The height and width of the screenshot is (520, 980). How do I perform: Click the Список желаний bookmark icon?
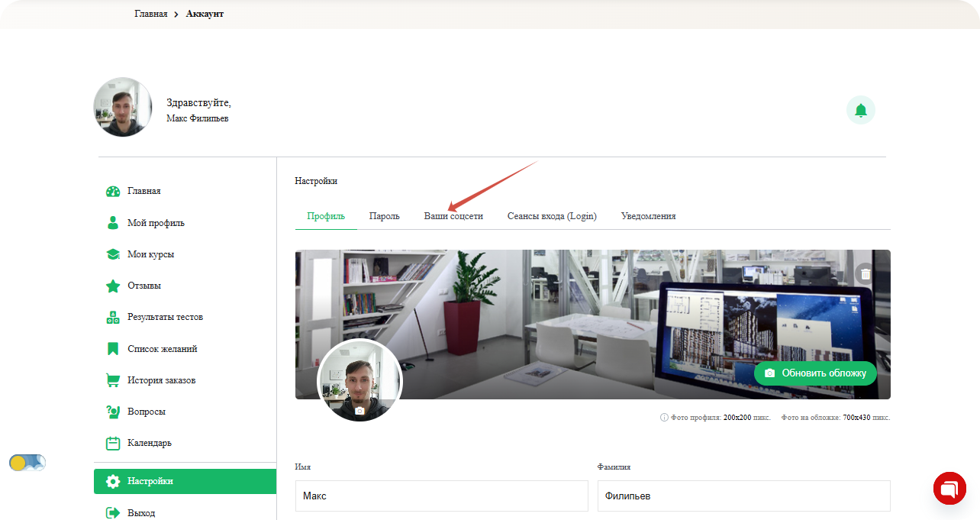tap(113, 349)
